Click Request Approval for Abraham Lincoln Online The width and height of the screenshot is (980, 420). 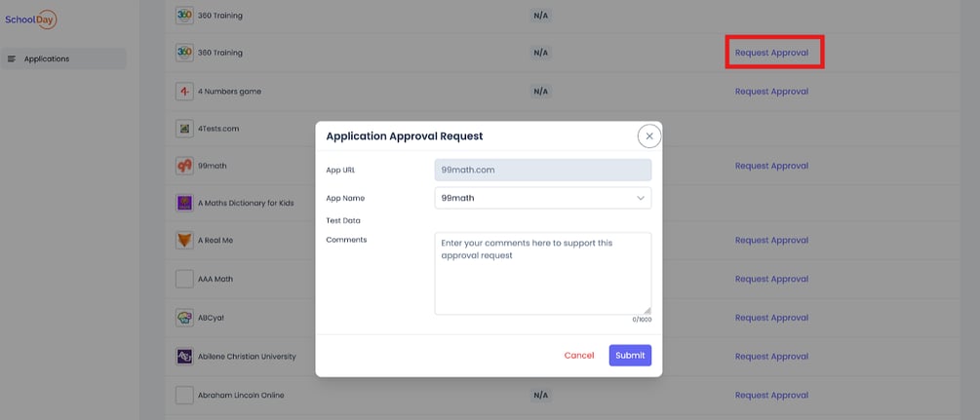(x=772, y=395)
